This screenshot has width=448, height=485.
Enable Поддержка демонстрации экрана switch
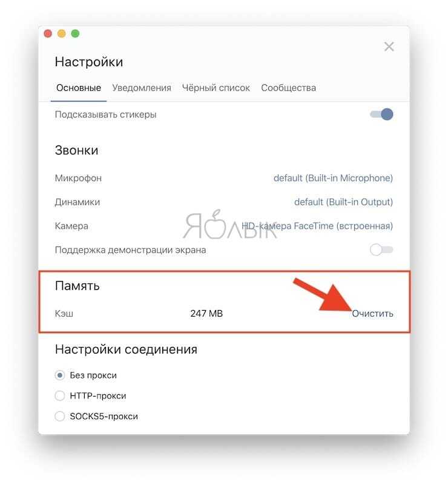click(381, 249)
